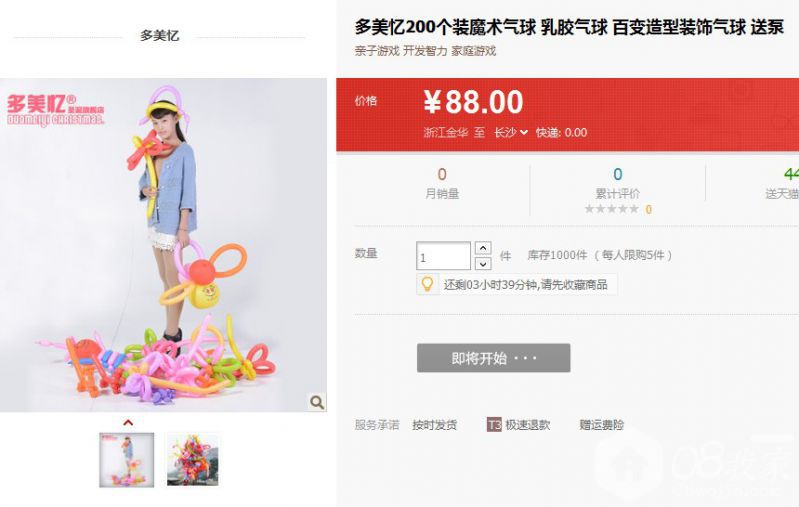799x507 pixels.
Task: Select the first product thumbnail
Action: (x=127, y=460)
